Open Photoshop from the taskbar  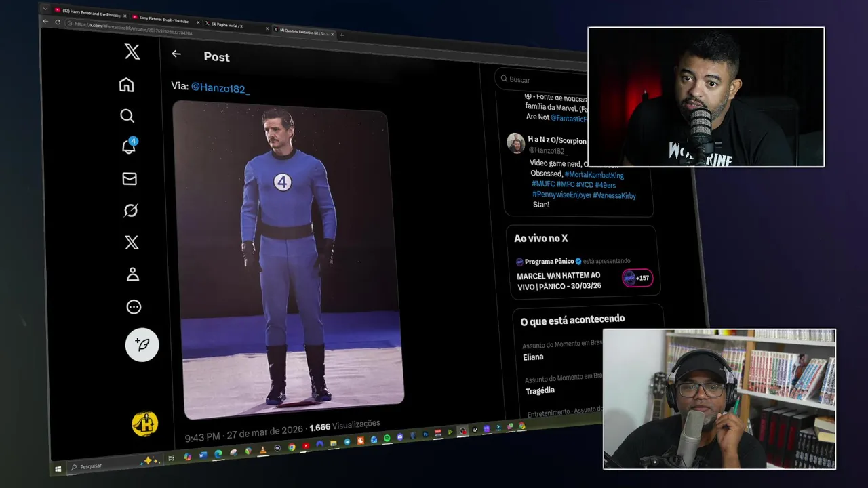[x=426, y=434]
